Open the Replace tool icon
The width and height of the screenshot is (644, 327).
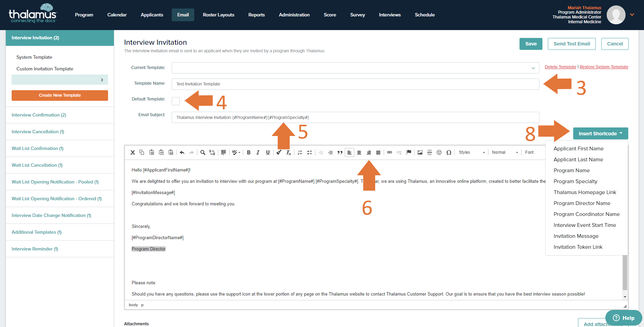[212, 152]
